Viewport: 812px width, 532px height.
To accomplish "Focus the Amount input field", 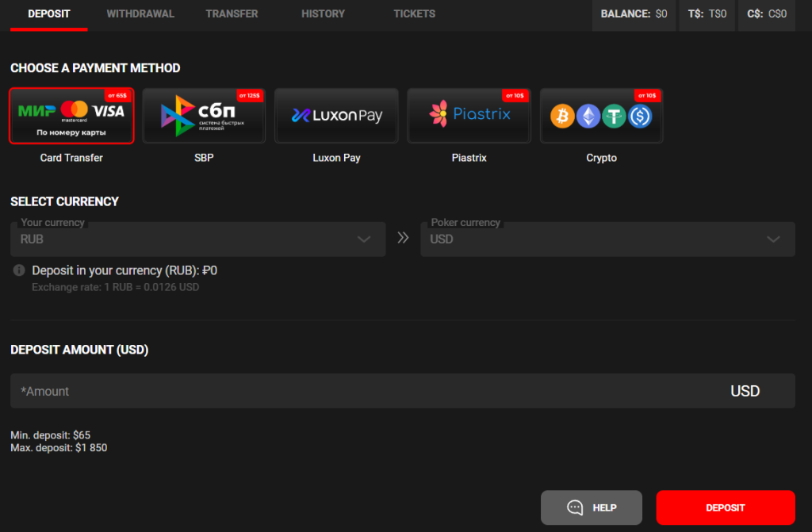I will [x=402, y=391].
